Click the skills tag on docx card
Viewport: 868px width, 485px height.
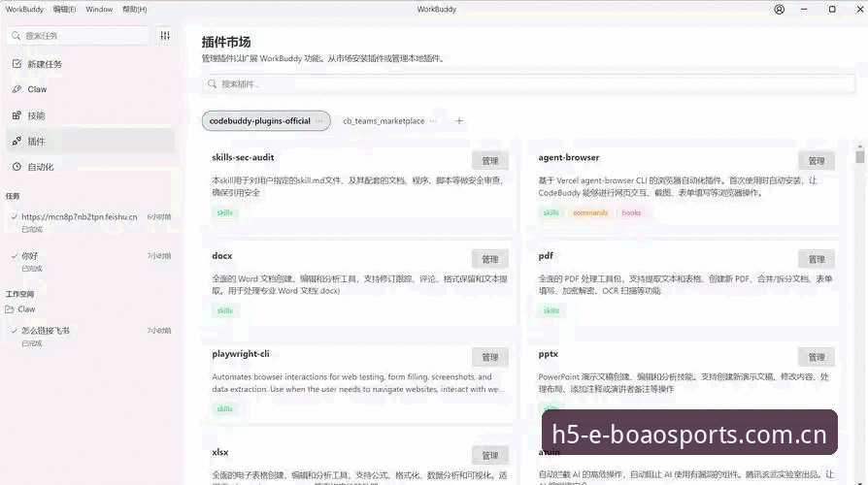224,310
